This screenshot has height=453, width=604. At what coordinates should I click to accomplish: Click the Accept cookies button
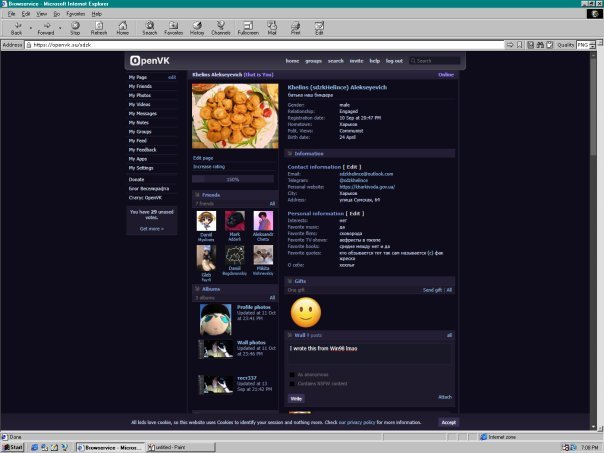tap(449, 422)
